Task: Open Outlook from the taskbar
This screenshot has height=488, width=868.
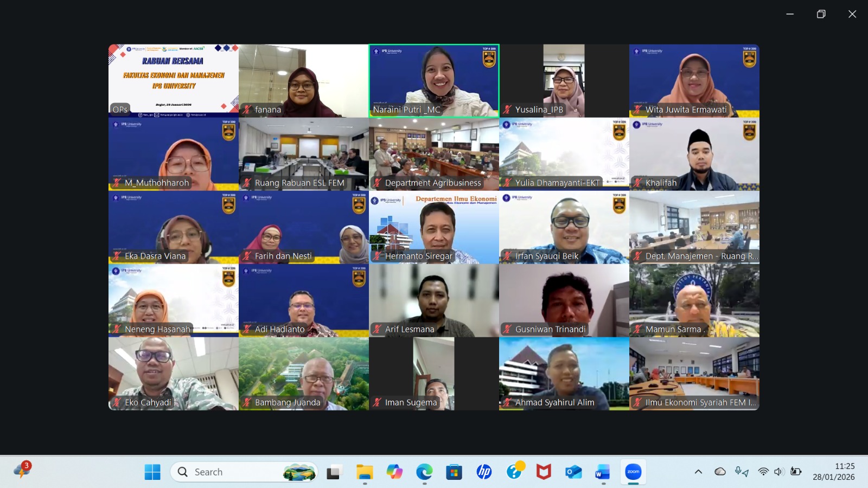Action: pos(573,472)
